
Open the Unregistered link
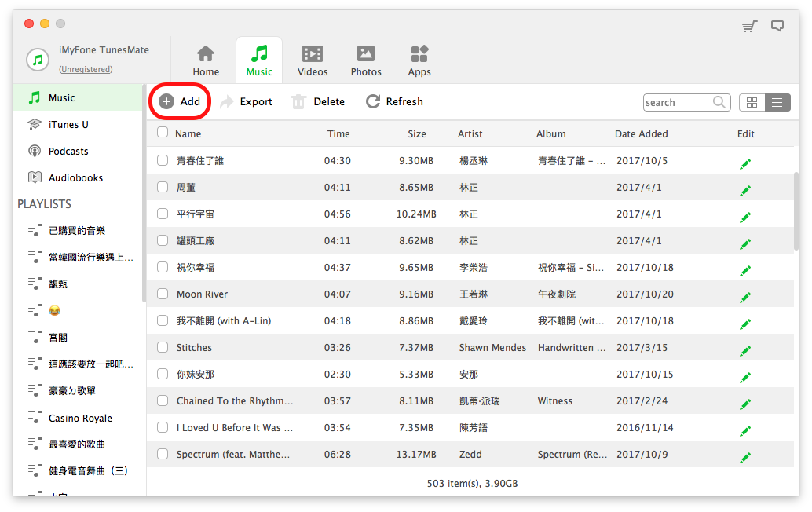tap(86, 69)
